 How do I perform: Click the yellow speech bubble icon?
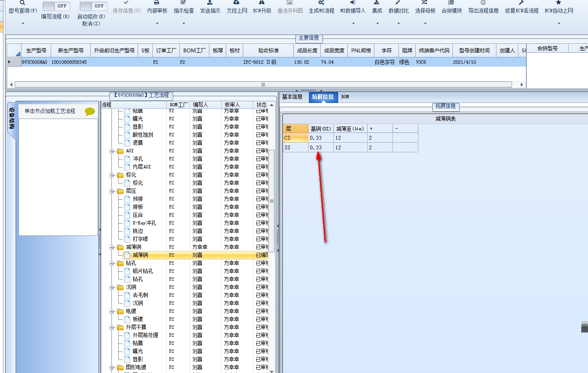[x=90, y=111]
